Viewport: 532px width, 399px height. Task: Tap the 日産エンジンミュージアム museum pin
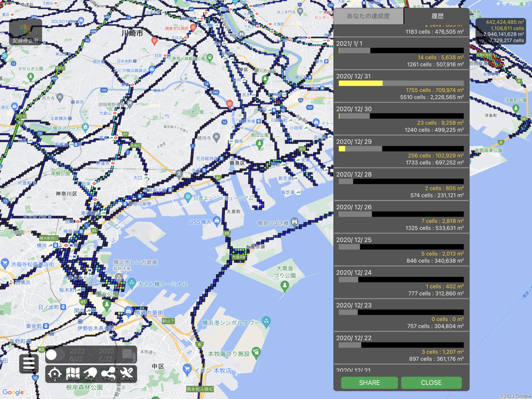[x=188, y=197]
